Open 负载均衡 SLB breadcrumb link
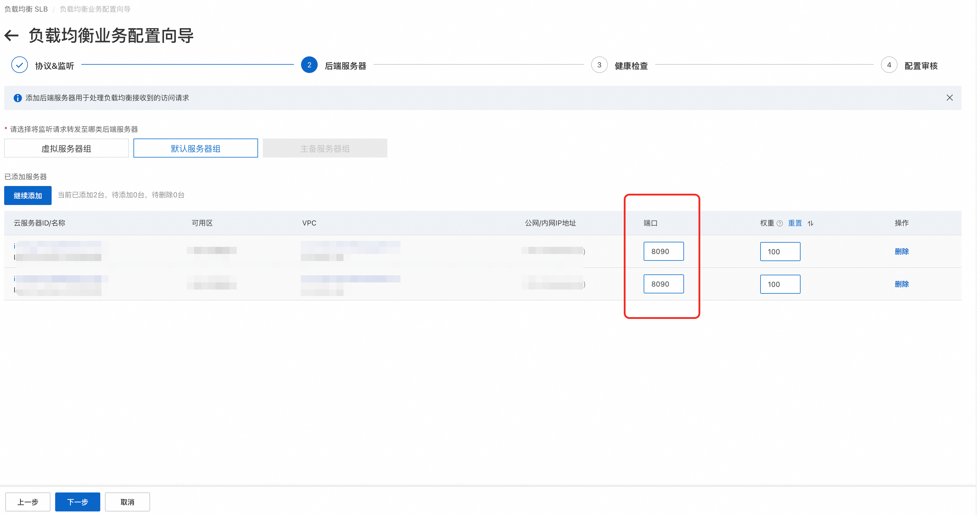Viewport: 980px width, 515px height. pos(26,9)
